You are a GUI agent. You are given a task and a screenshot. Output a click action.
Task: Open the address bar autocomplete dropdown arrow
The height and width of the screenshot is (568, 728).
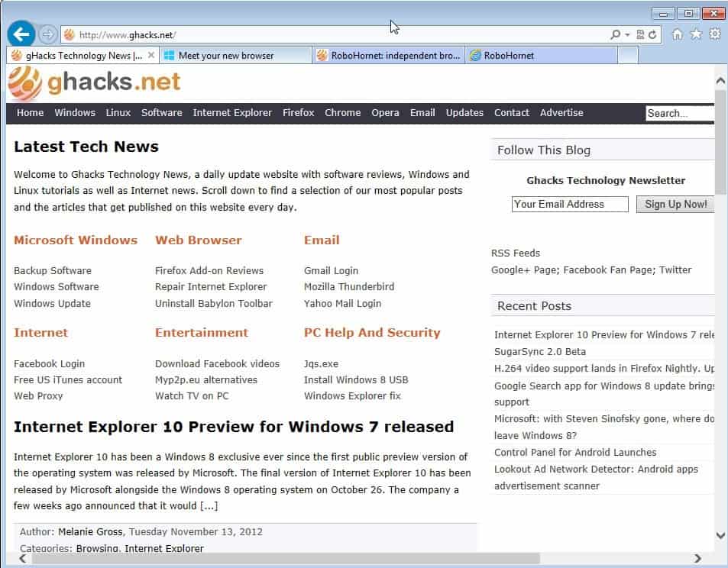tap(627, 35)
